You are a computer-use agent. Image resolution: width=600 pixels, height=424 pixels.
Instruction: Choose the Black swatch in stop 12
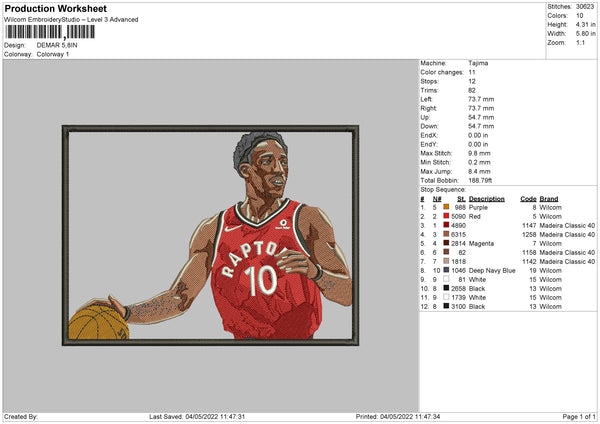pyautogui.click(x=445, y=306)
